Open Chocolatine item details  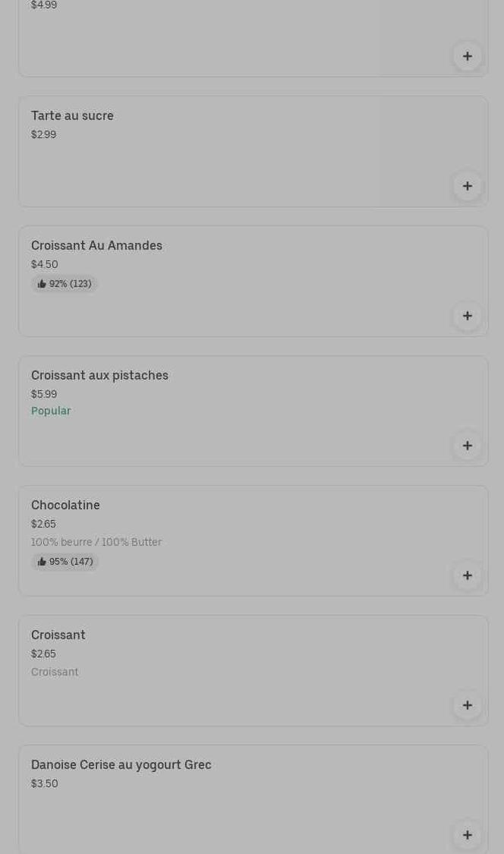click(x=65, y=506)
